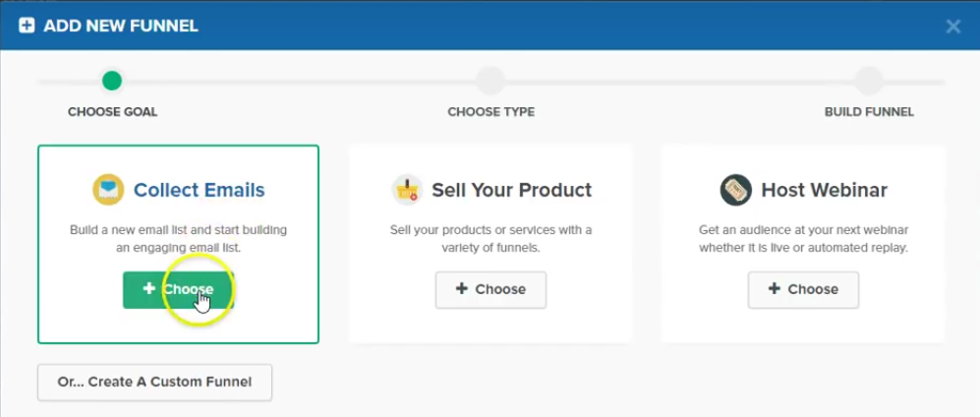Image resolution: width=980 pixels, height=417 pixels.
Task: Choose the Sell Your Product goal
Action: (490, 290)
